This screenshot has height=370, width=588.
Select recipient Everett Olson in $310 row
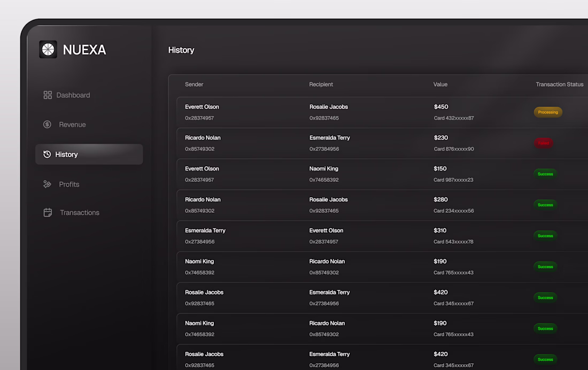(x=326, y=230)
